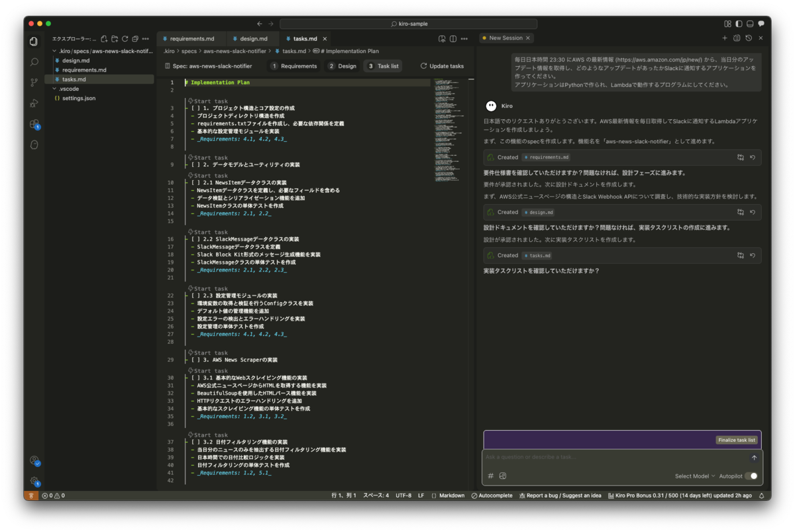Refresh the Explorer tree
This screenshot has height=532, width=795.
pyautogui.click(x=125, y=38)
